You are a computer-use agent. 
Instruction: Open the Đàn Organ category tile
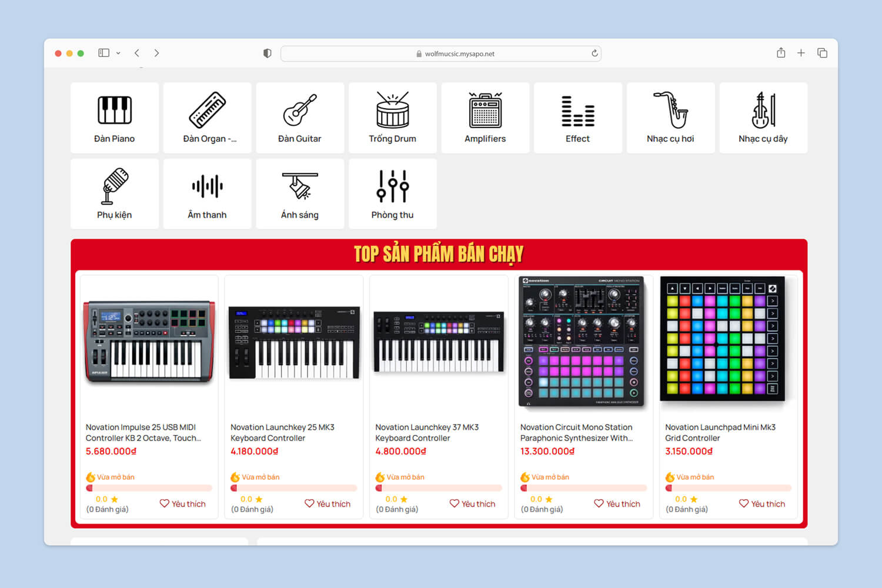pyautogui.click(x=207, y=118)
